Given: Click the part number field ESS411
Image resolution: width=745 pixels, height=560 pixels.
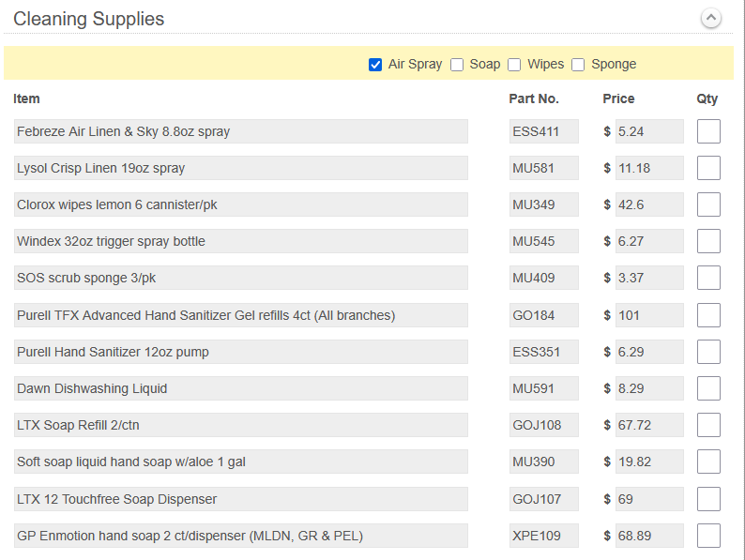Looking at the screenshot, I should click(543, 131).
